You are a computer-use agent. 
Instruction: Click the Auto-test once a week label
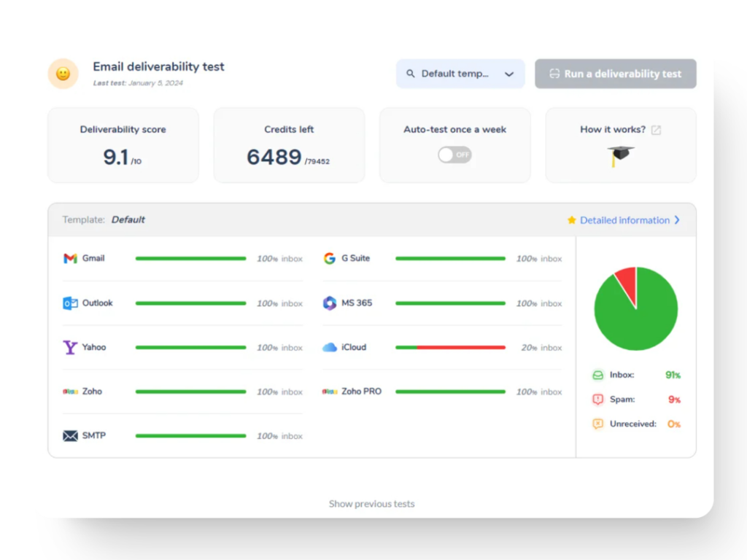tap(454, 130)
